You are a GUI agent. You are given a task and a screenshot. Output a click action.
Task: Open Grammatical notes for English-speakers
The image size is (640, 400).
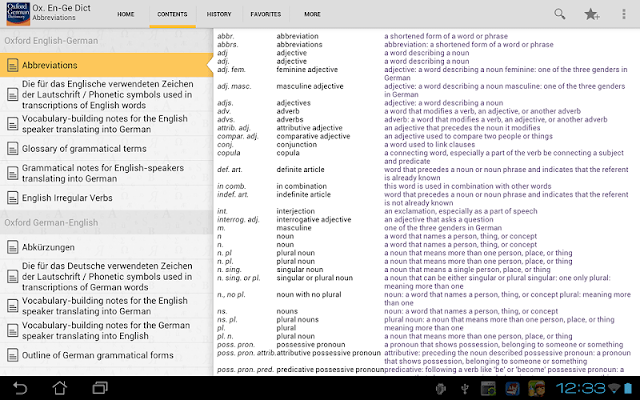pos(106,173)
